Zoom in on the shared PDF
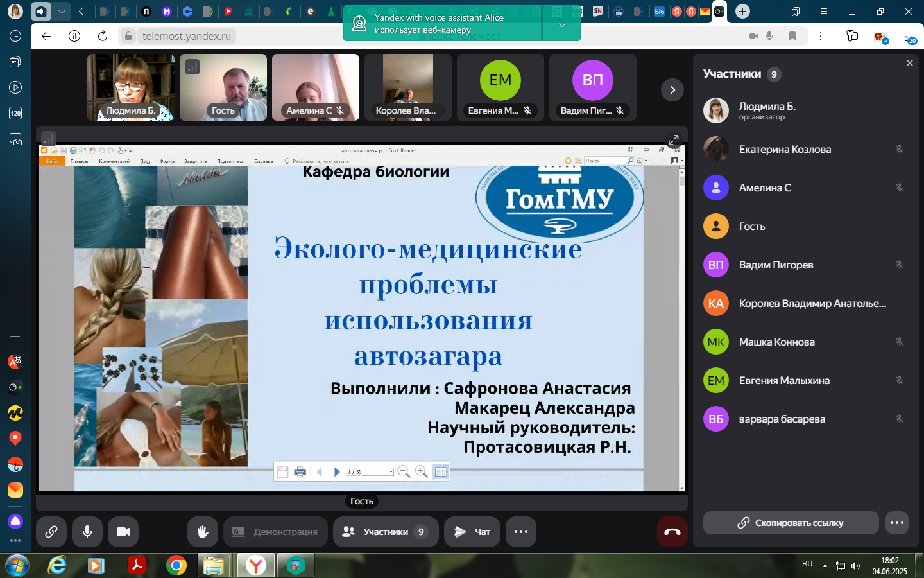This screenshot has height=578, width=924. point(421,471)
